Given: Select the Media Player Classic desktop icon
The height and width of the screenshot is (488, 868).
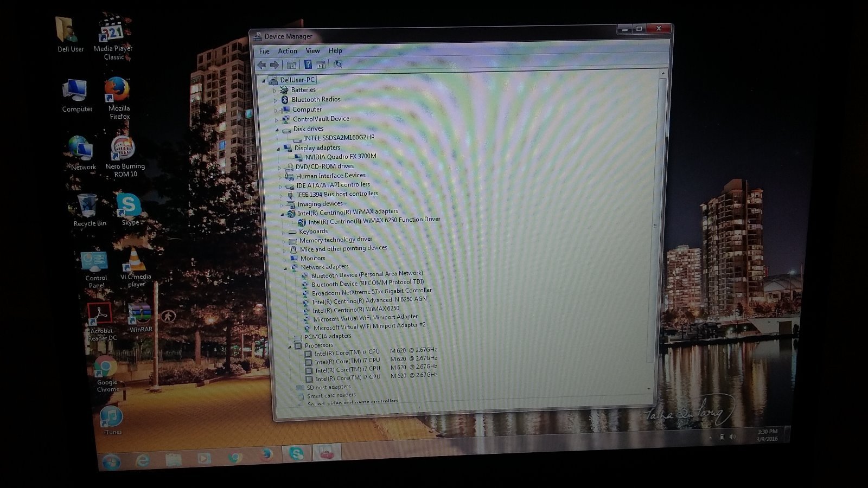Looking at the screenshot, I should point(113,37).
